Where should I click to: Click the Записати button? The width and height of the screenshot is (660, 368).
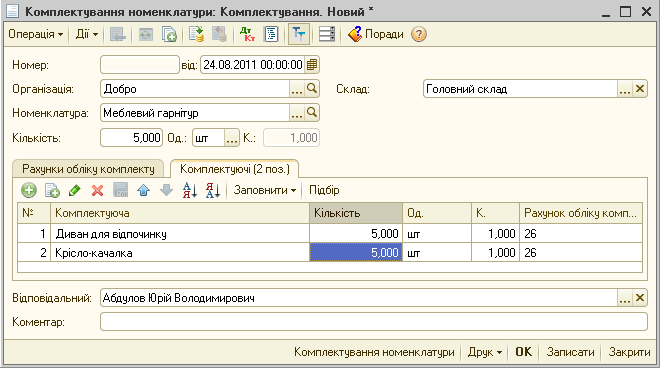click(570, 352)
